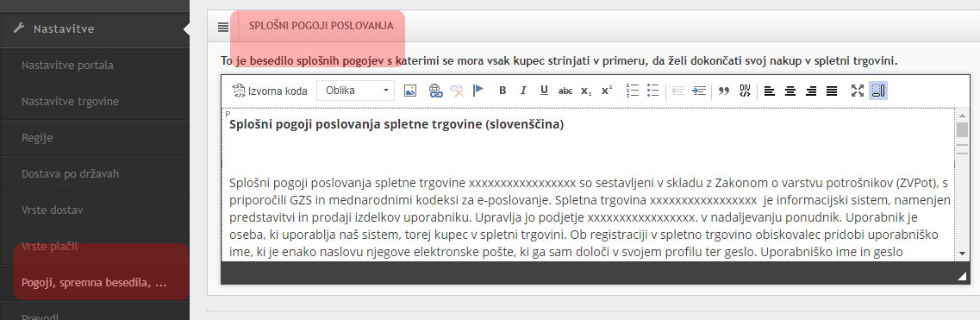
Task: Click the Nastavitve collapse arrow
Action: tap(186, 28)
